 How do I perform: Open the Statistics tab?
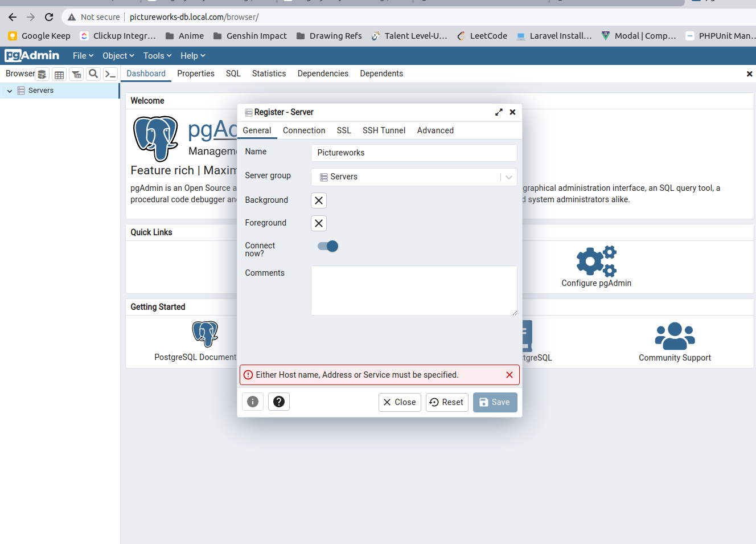pos(269,73)
